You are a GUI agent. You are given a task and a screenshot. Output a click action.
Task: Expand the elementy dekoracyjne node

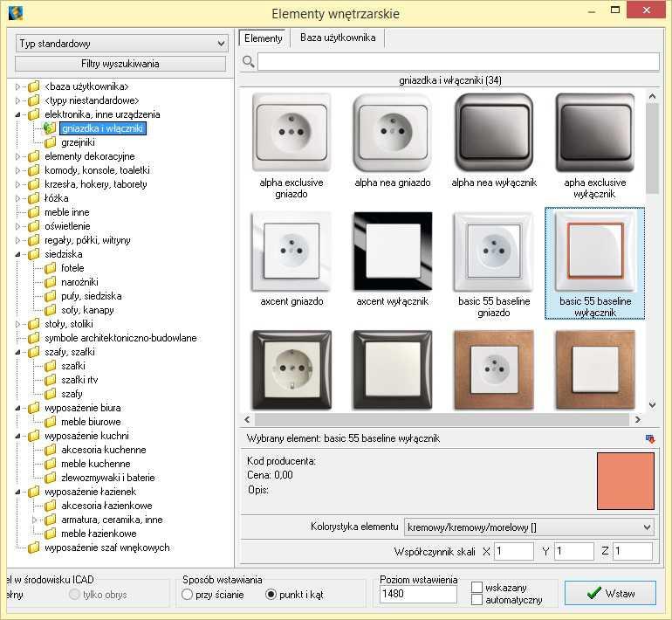(x=17, y=156)
